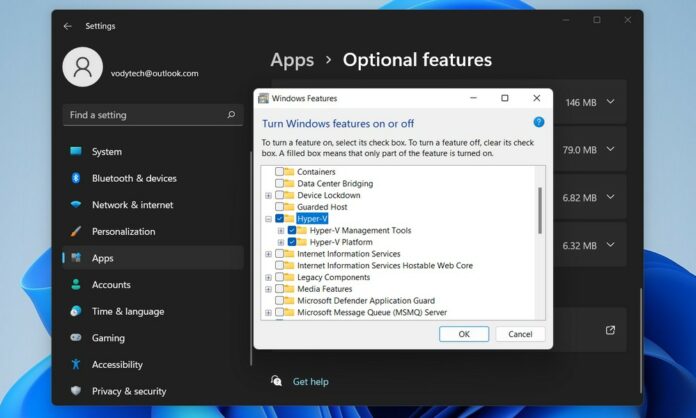Click the back arrow in Settings
The width and height of the screenshot is (696, 418).
click(67, 26)
